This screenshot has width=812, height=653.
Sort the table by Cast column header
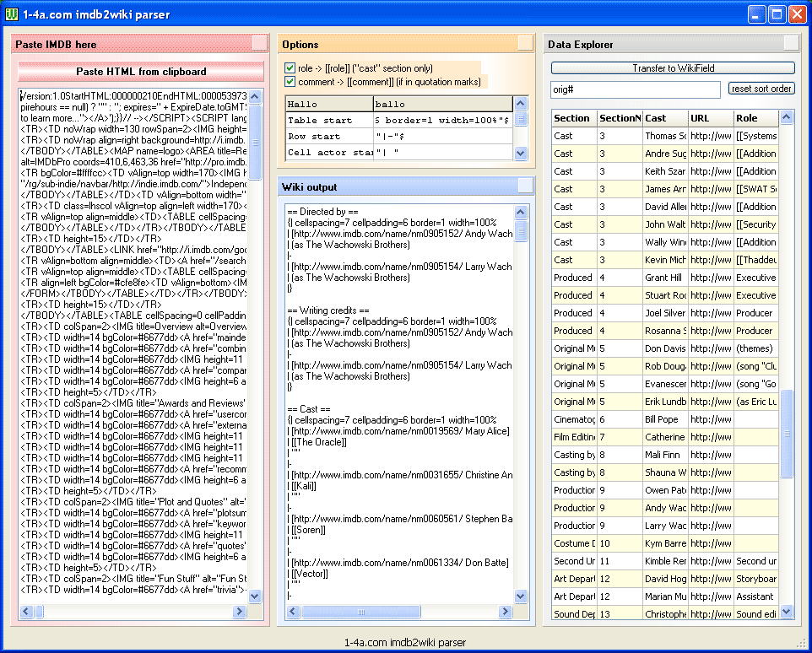[665, 118]
